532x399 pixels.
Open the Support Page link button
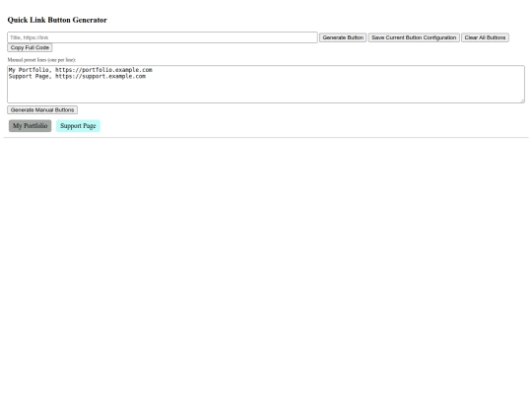point(78,126)
